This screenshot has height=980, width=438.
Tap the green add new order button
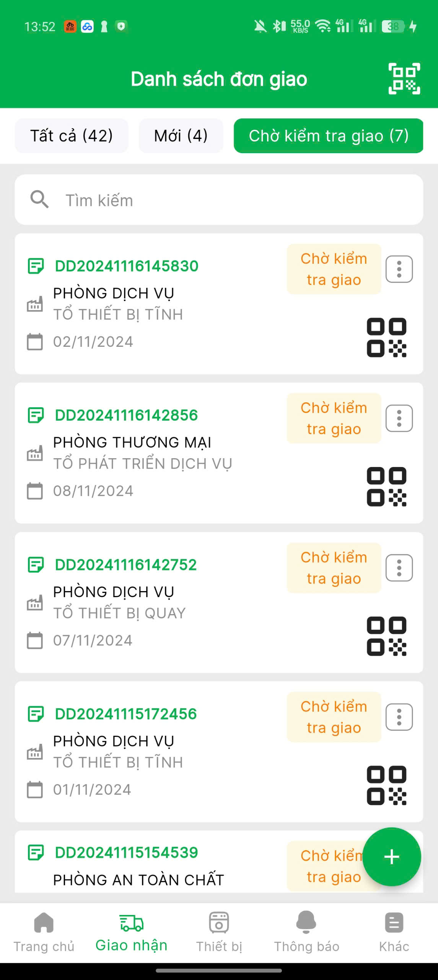391,856
